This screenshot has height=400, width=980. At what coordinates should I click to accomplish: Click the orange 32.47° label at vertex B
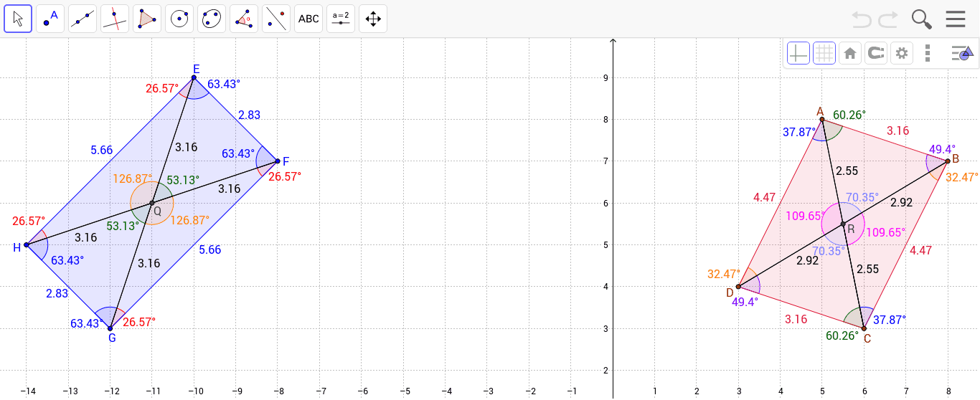(962, 176)
